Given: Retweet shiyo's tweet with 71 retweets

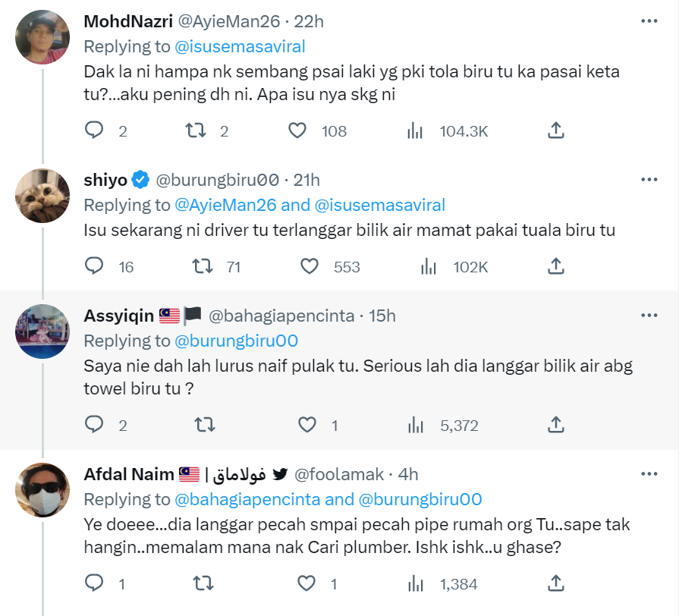Looking at the screenshot, I should (x=202, y=266).
